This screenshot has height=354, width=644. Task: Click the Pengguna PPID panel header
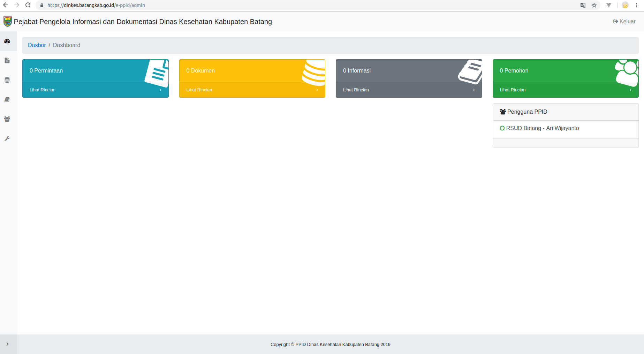566,112
